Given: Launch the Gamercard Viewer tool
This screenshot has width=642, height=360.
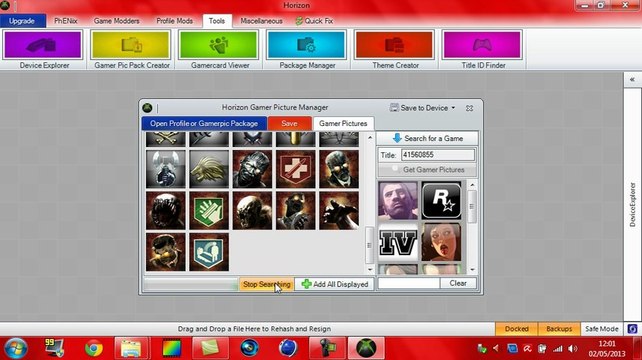Looking at the screenshot, I should point(219,49).
